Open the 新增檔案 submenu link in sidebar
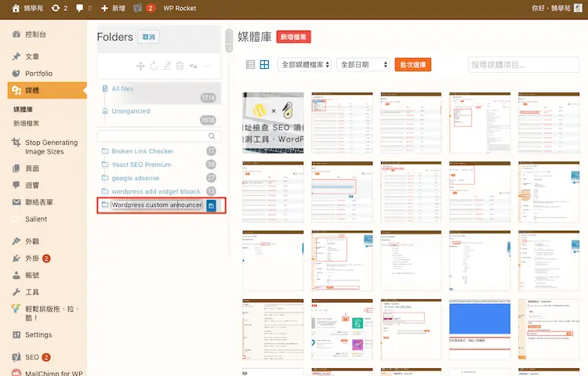Viewport: 588px width, 376px height. [26, 123]
